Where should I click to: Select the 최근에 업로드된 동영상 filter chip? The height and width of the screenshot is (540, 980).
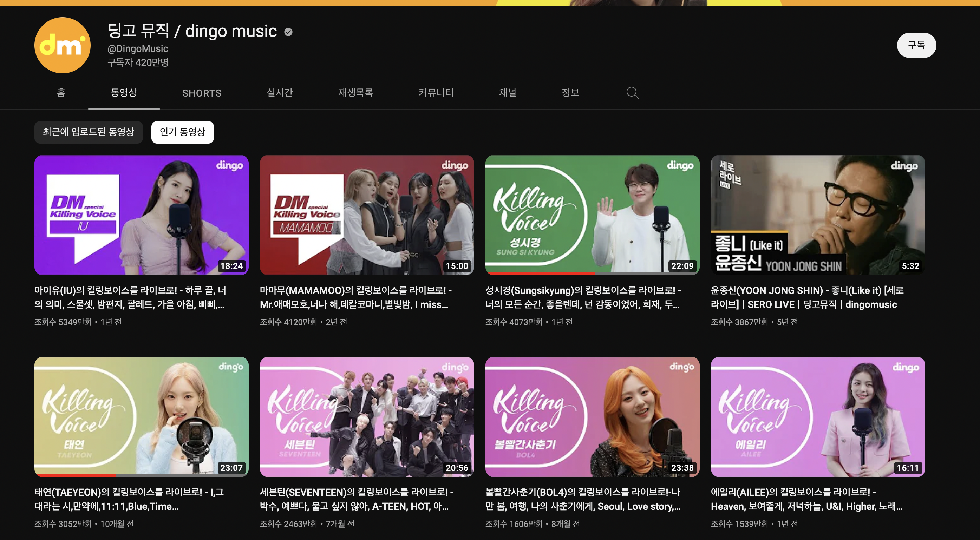(x=88, y=132)
